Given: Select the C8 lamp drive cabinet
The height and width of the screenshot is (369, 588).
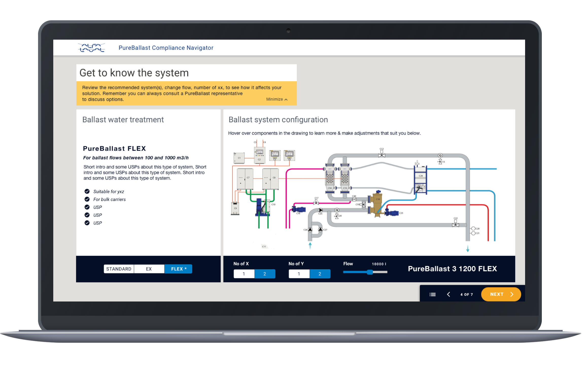Looking at the screenshot, I should [271, 179].
